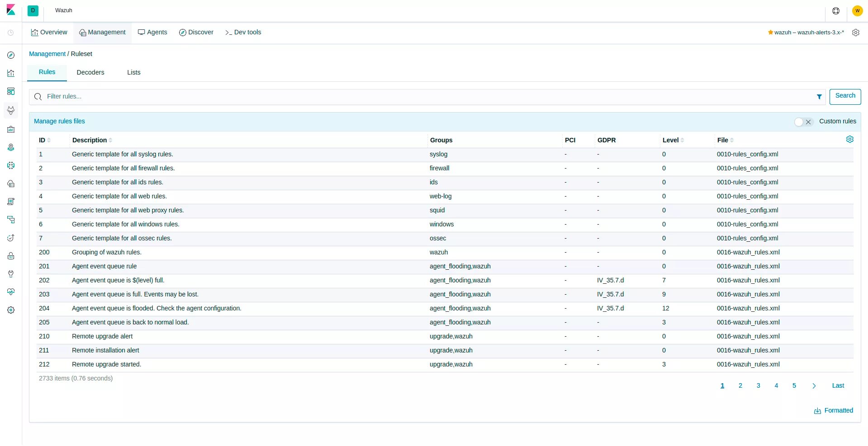Go to page 4
The width and height of the screenshot is (868, 446).
[776, 386]
